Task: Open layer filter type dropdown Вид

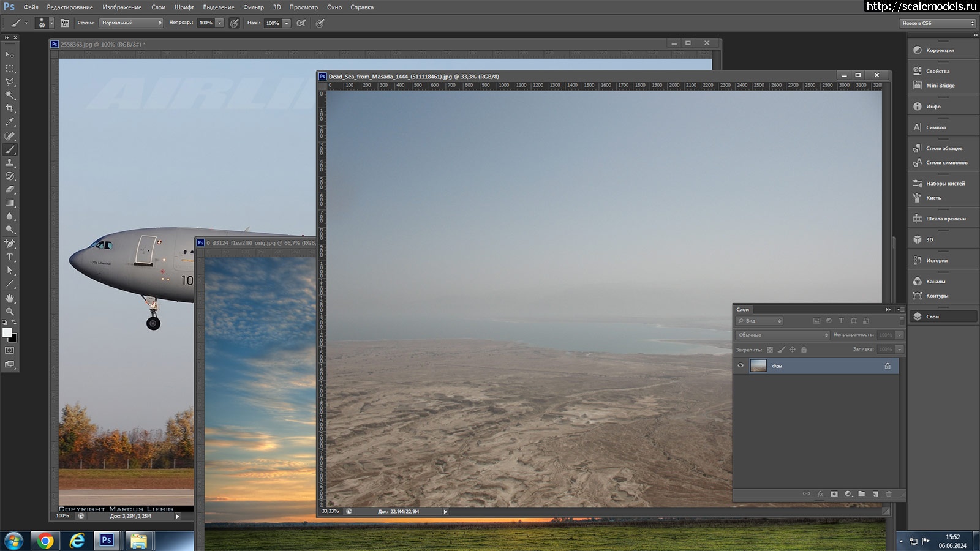Action: pyautogui.click(x=759, y=321)
